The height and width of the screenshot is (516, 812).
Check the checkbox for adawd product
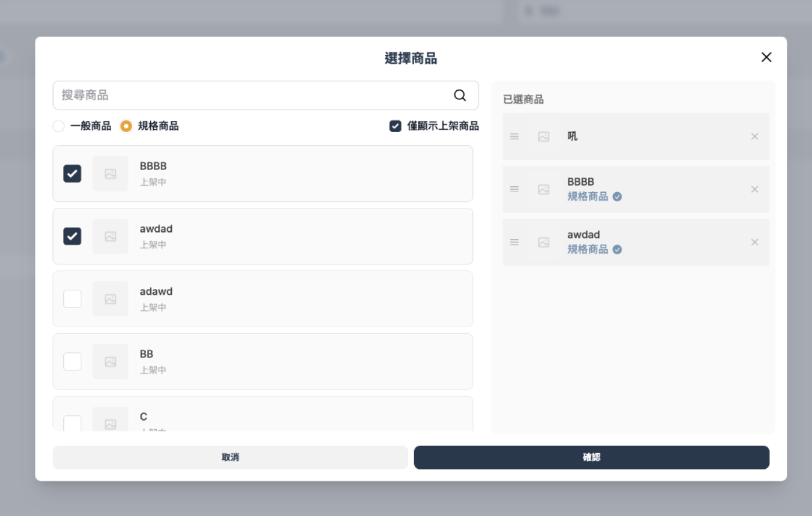(x=72, y=298)
